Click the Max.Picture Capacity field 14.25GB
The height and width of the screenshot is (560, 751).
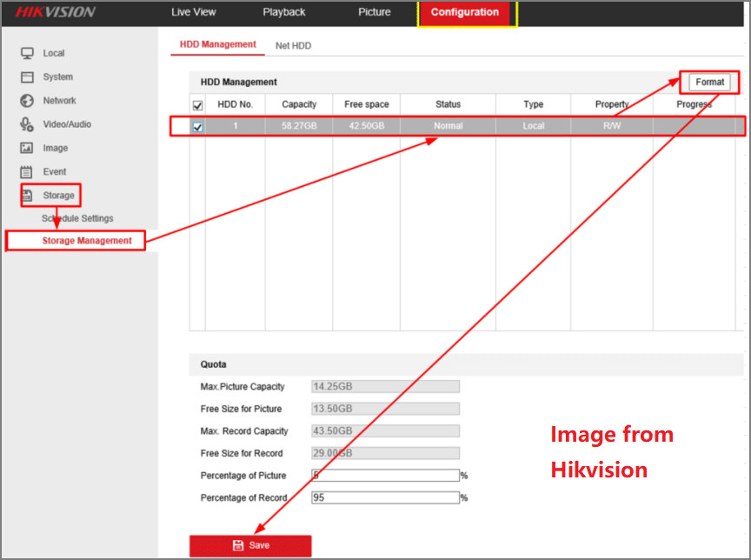click(385, 387)
